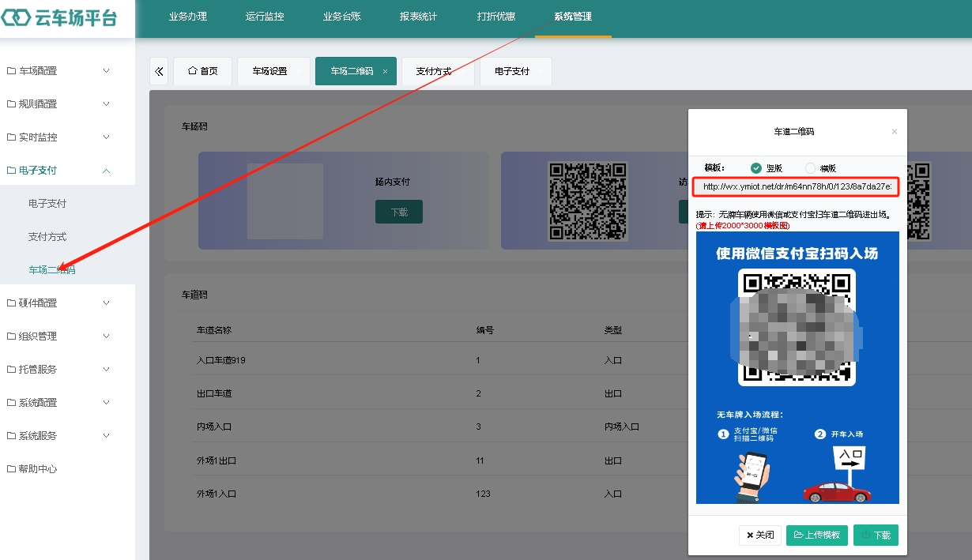This screenshot has height=560, width=972.
Task: Click folder icon beside 电子支付 menu
Action: point(11,171)
